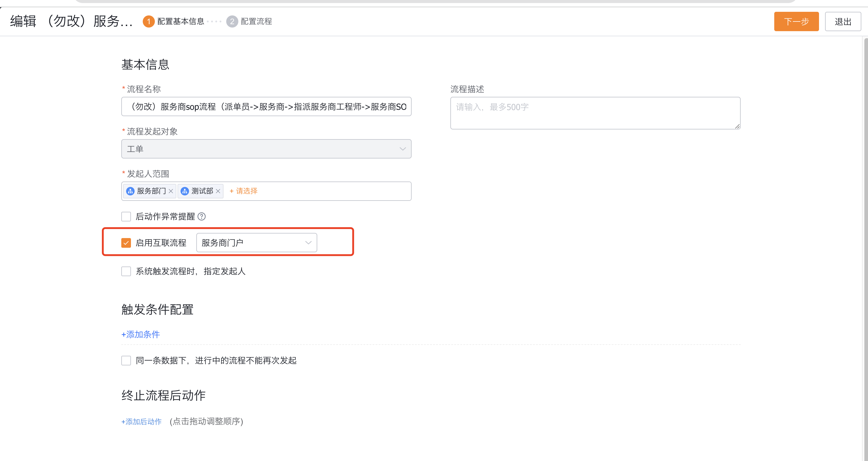868x461 pixels.
Task: Uncheck 启用互联流程 checkbox
Action: pyautogui.click(x=126, y=243)
